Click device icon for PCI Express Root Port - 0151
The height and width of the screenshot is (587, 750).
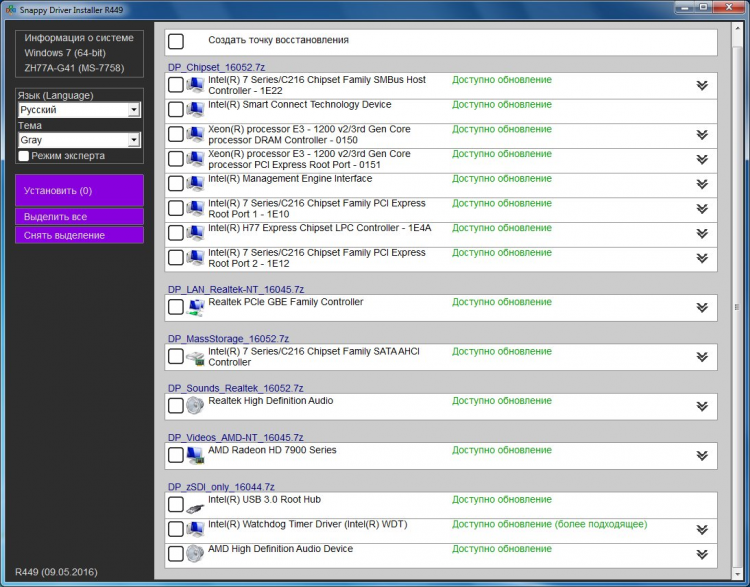pyautogui.click(x=195, y=159)
